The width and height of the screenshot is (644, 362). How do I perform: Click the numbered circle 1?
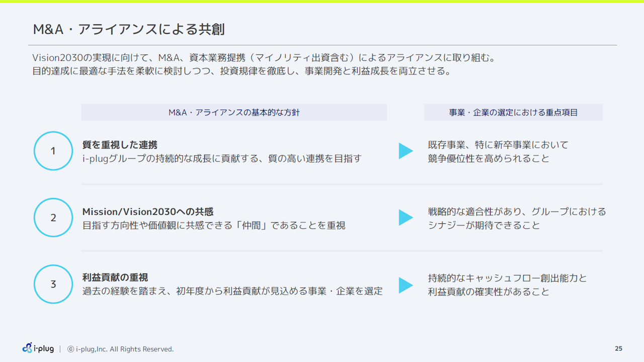coord(53,151)
